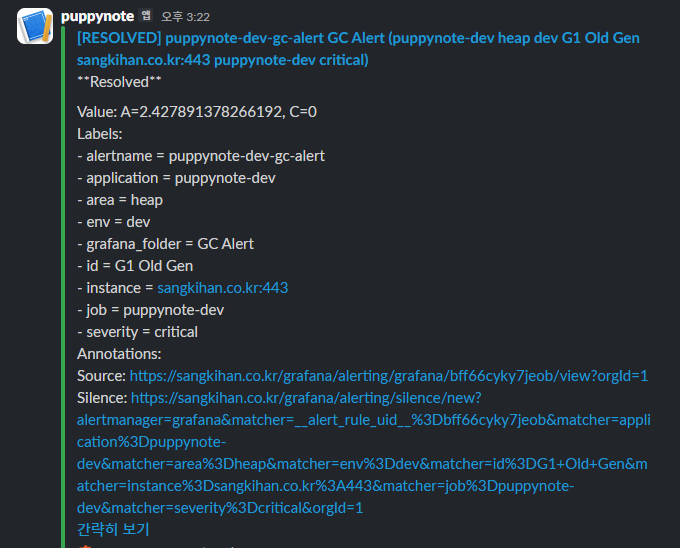The width and height of the screenshot is (680, 548).
Task: Open the 오후 3:22 message timestamp
Action: (x=186, y=17)
